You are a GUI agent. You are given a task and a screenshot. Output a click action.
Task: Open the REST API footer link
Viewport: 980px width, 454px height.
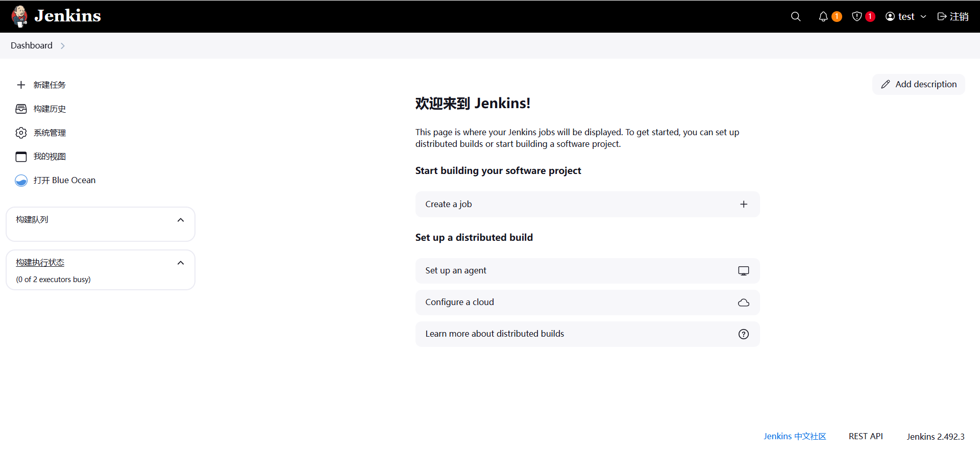point(866,437)
